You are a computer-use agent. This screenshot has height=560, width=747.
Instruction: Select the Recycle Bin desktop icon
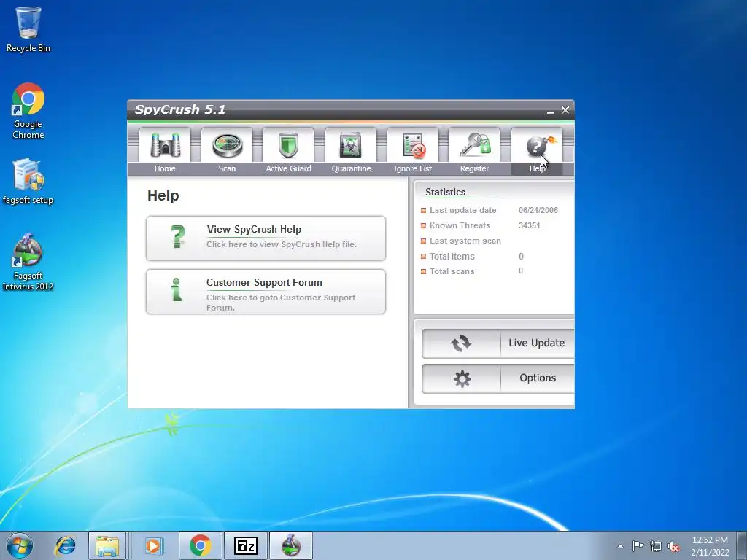tap(28, 29)
